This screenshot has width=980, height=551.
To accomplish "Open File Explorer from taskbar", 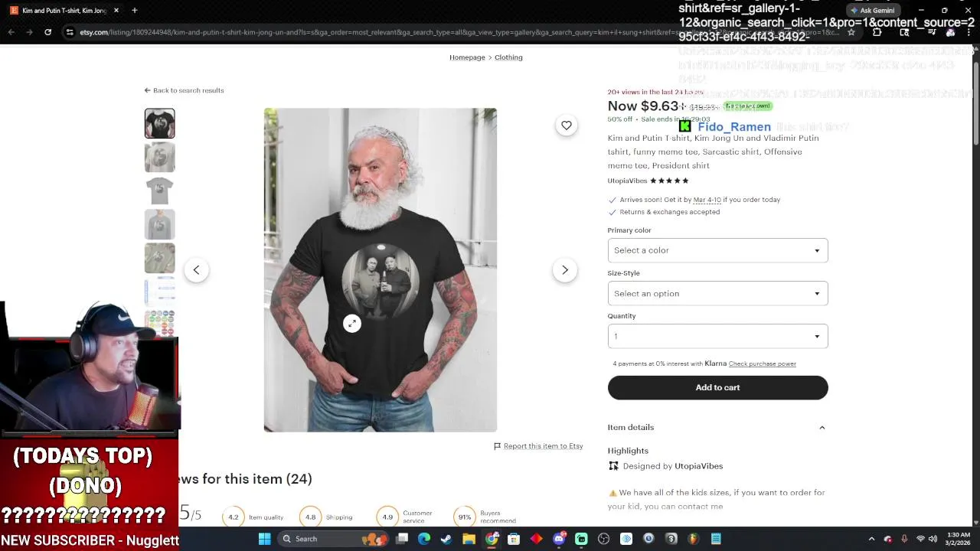I will tap(469, 539).
